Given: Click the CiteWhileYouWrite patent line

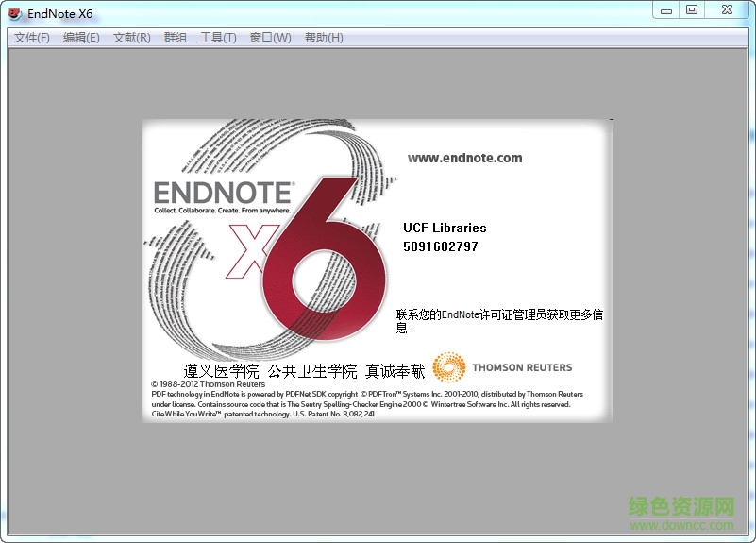Looking at the screenshot, I should [x=262, y=414].
